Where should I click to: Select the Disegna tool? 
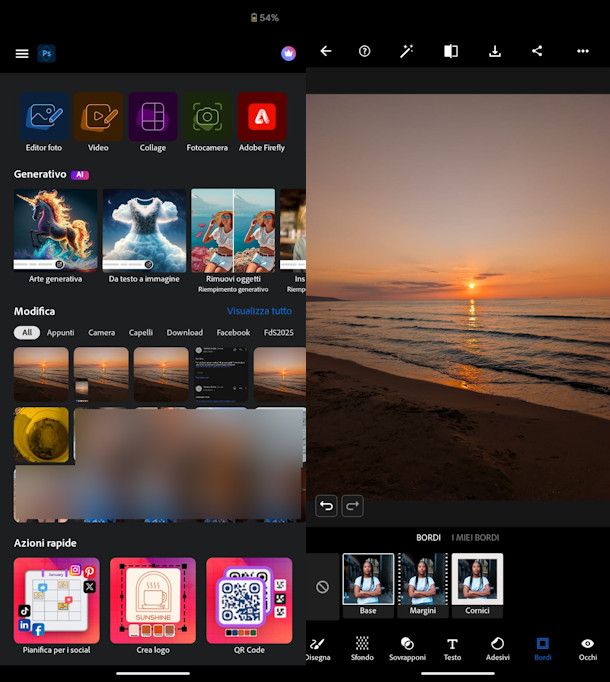(x=318, y=649)
